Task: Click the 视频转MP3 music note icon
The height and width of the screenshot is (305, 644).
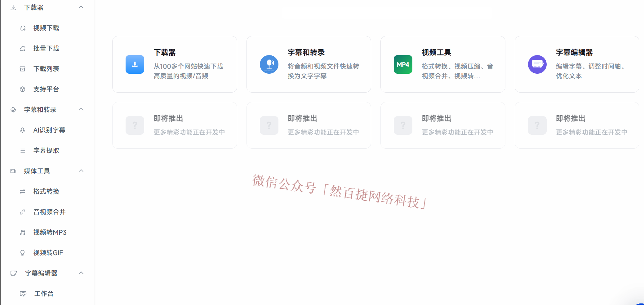Action: click(22, 232)
